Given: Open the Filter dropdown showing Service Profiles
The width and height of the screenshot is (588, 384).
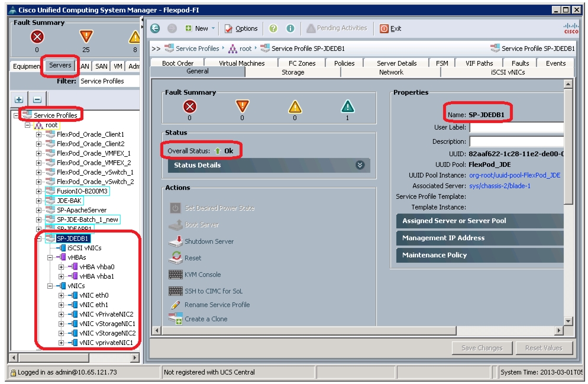Looking at the screenshot, I should point(109,81).
